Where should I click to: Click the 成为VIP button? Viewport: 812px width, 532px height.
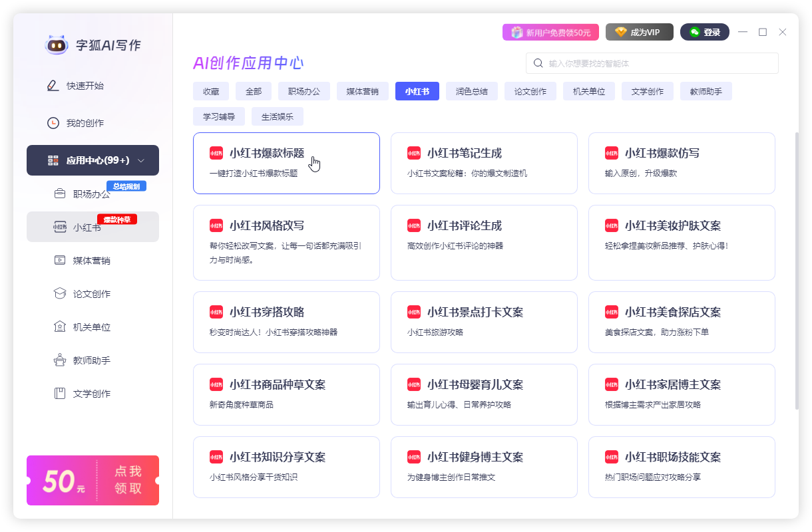pyautogui.click(x=640, y=32)
